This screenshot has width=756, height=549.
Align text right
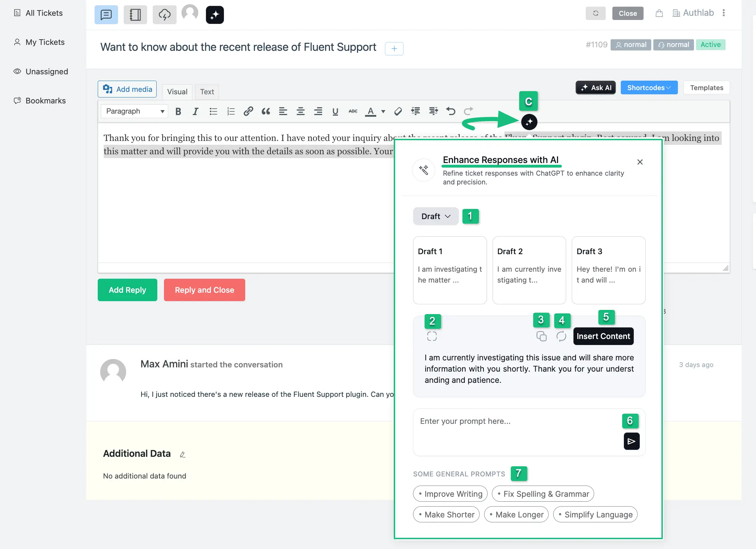(318, 111)
